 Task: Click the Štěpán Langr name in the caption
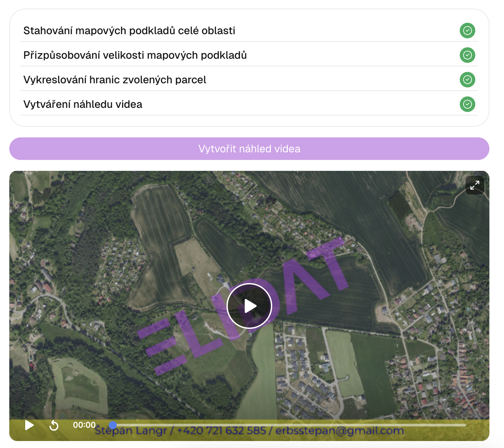[x=131, y=431]
